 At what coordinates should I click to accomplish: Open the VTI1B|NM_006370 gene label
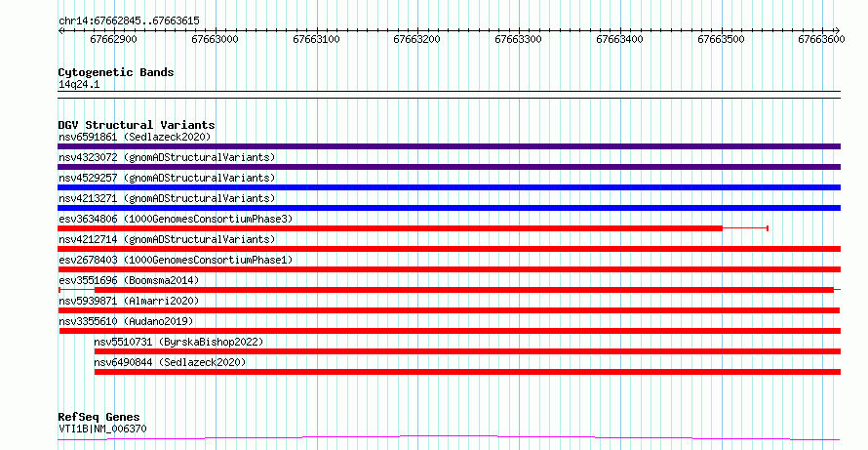tap(102, 429)
